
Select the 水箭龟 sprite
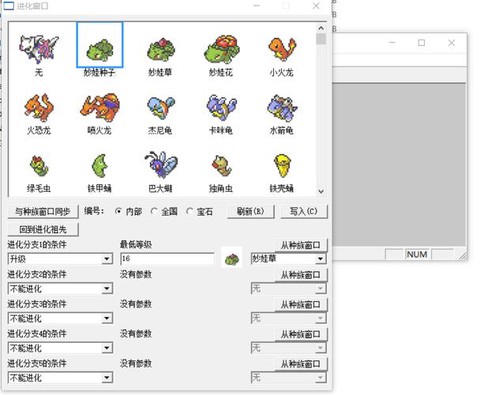282,107
